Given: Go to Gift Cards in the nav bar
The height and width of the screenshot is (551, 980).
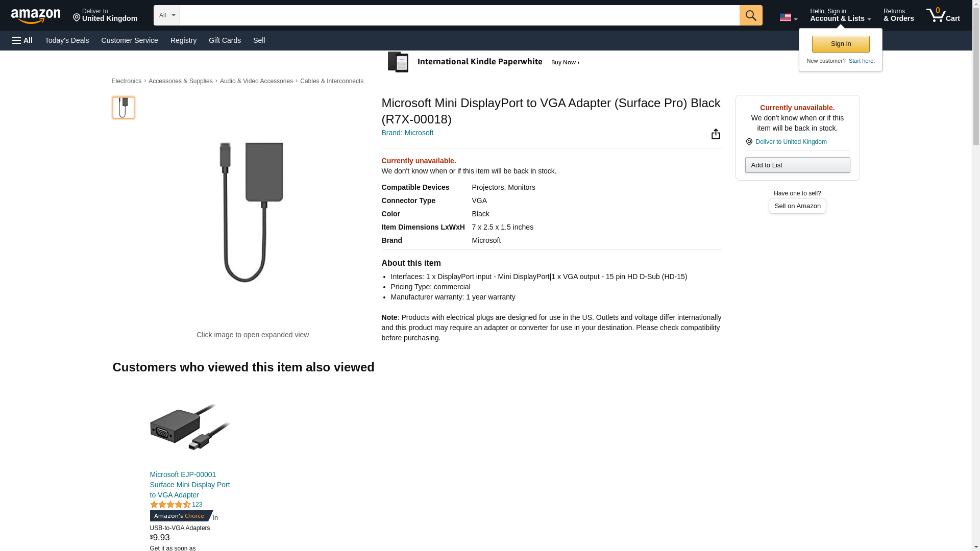Looking at the screenshot, I should click(x=225, y=40).
